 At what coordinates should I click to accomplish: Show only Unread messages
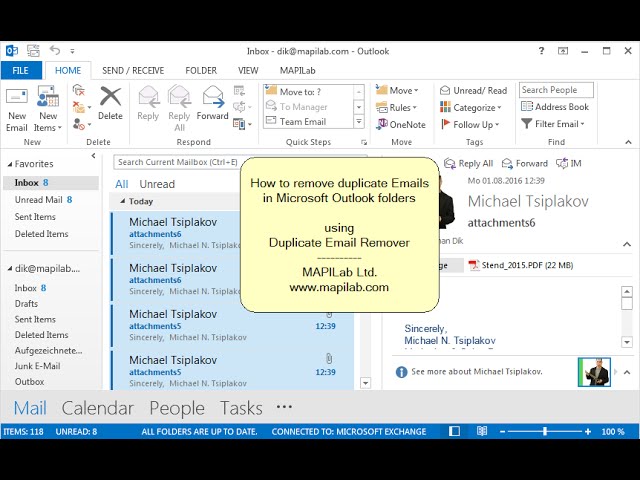pyautogui.click(x=157, y=184)
